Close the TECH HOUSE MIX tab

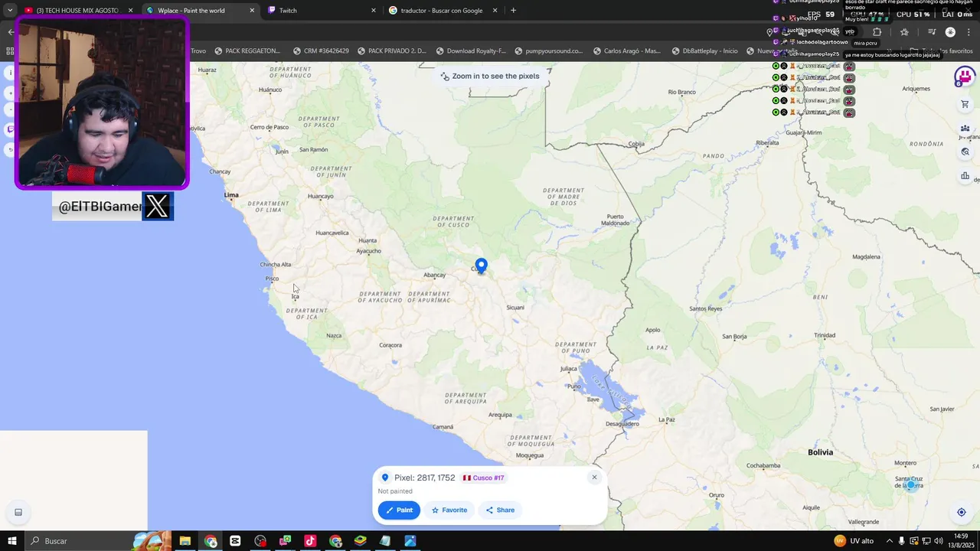tap(130, 11)
